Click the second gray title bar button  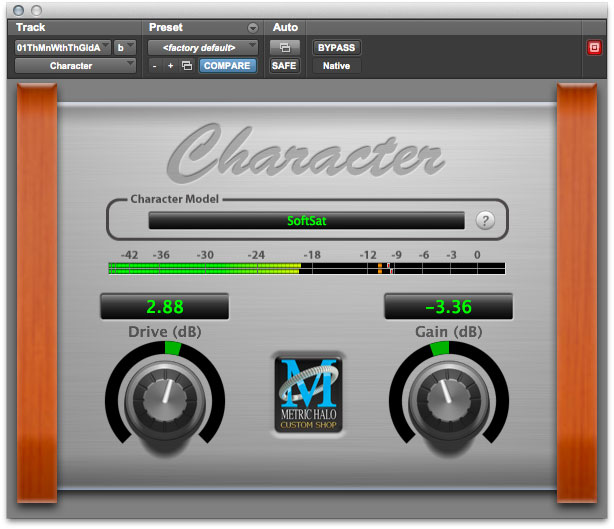coord(36,11)
